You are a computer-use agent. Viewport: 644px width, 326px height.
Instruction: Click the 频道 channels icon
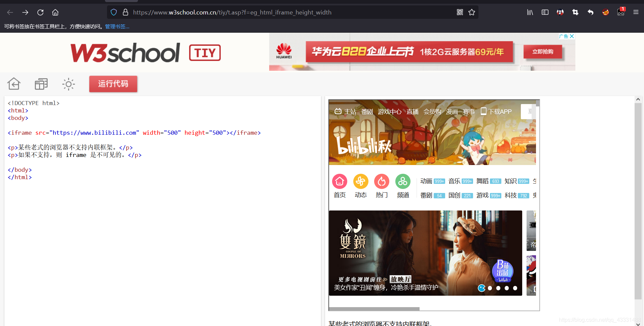click(x=403, y=181)
